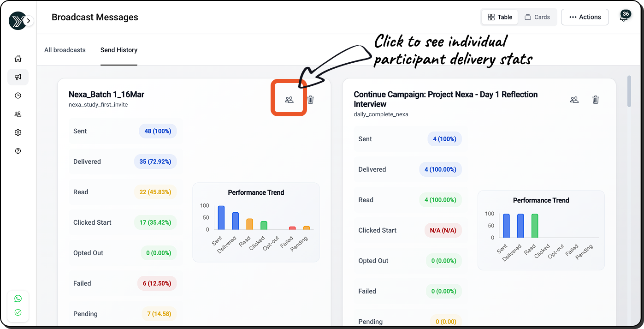Open the Help question mark icon

pyautogui.click(x=18, y=151)
